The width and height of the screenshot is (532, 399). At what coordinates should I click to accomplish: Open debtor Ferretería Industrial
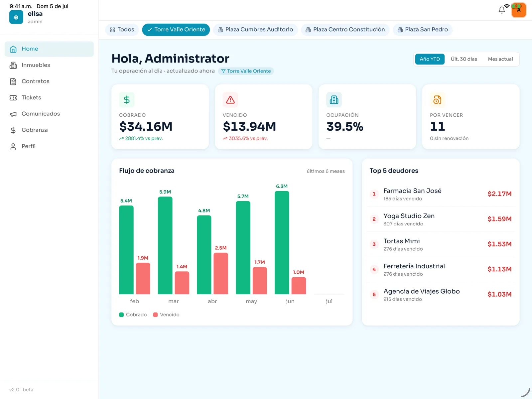(441, 270)
